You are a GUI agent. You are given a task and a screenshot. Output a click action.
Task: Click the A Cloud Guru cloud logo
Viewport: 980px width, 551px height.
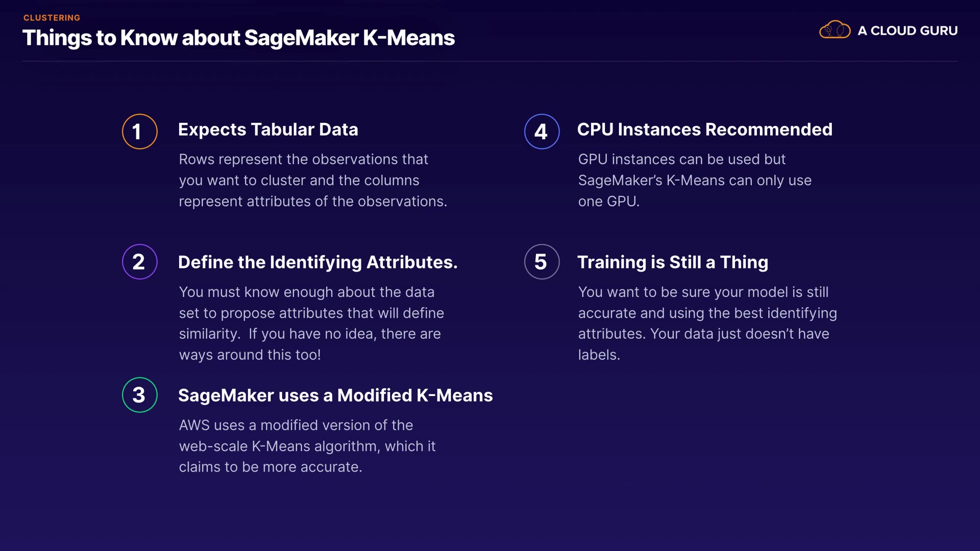(835, 30)
